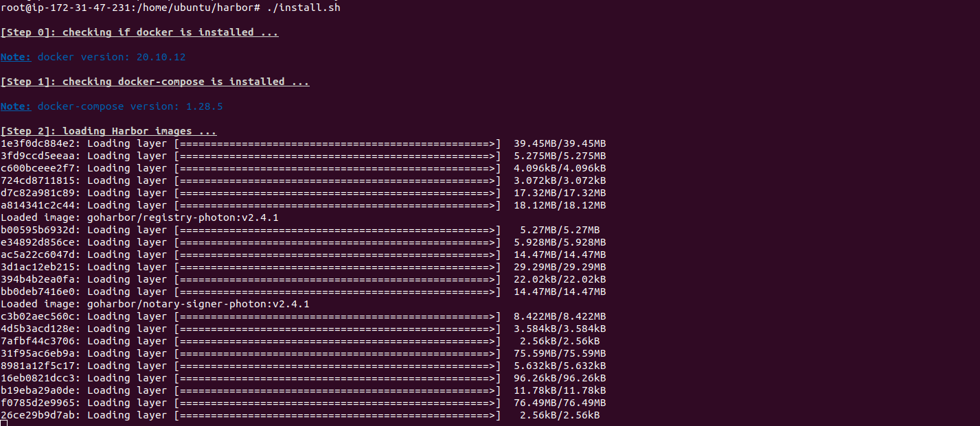Click the size value 3.072kB/3.072kB

[x=560, y=180]
